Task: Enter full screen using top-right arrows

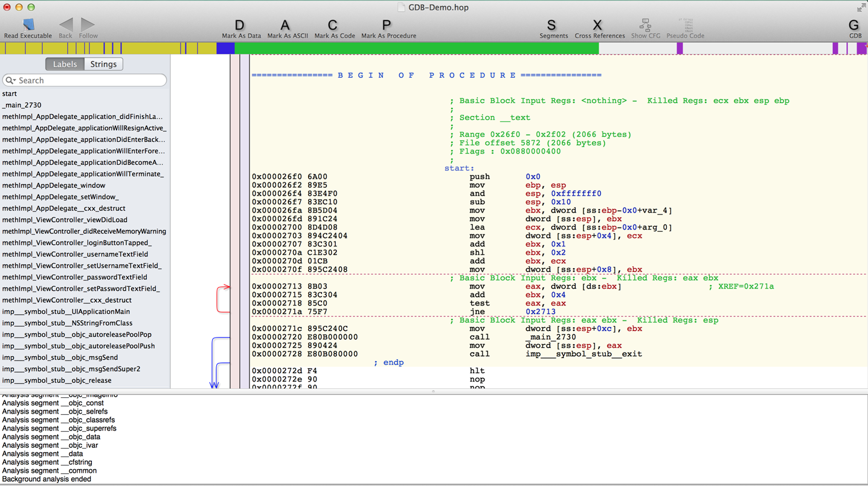Action: pyautogui.click(x=861, y=8)
